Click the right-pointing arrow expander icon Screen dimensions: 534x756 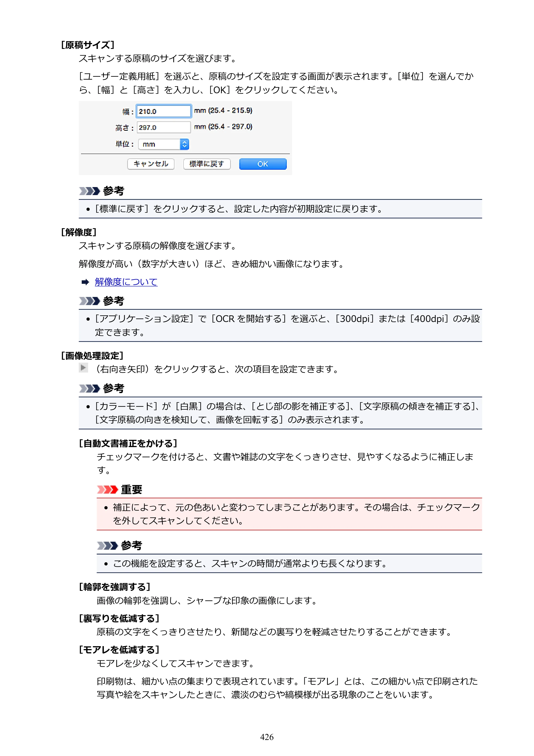(83, 367)
